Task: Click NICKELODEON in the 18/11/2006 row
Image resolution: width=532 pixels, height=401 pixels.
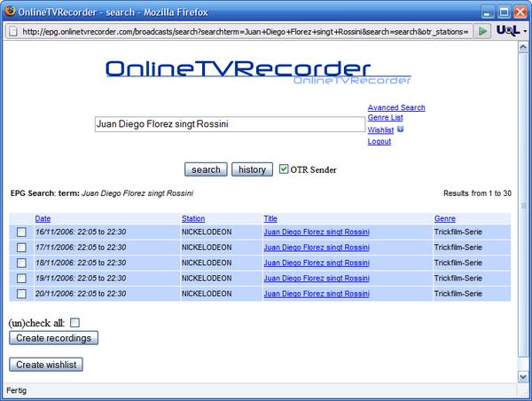Action: click(x=207, y=263)
